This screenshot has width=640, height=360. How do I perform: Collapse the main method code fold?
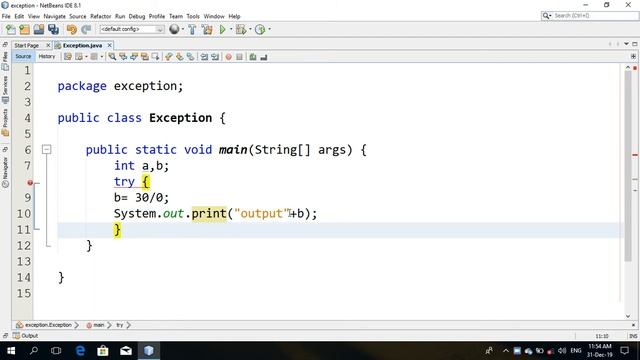(x=47, y=150)
